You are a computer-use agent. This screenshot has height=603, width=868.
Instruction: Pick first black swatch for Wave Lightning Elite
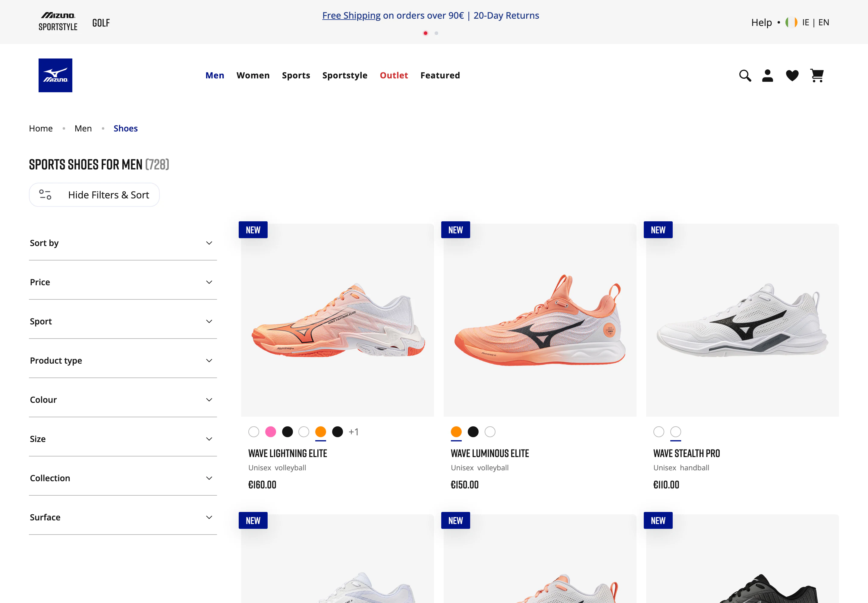coord(288,431)
